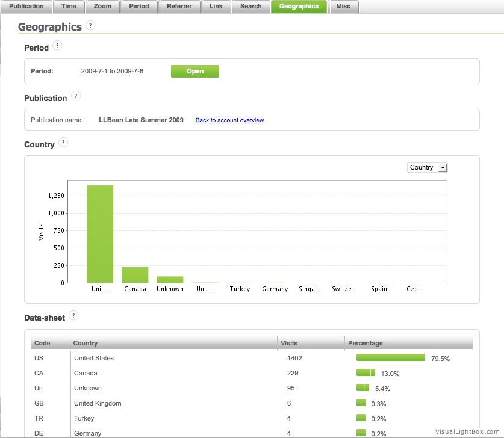Switch to the Publication tab
This screenshot has width=504, height=438.
[x=26, y=7]
